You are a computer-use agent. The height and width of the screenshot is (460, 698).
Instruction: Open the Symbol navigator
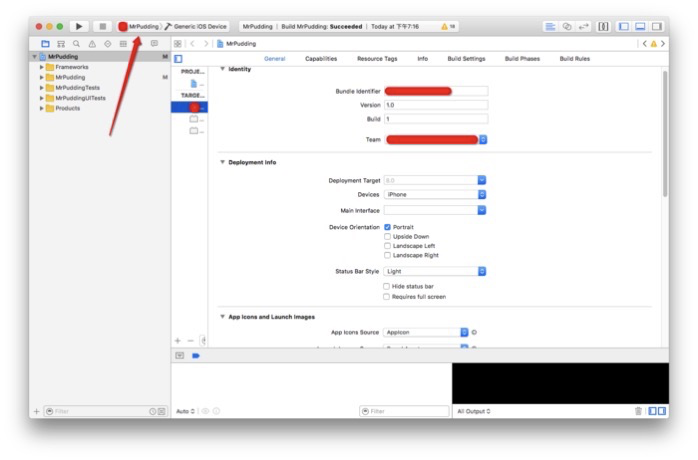[61, 44]
